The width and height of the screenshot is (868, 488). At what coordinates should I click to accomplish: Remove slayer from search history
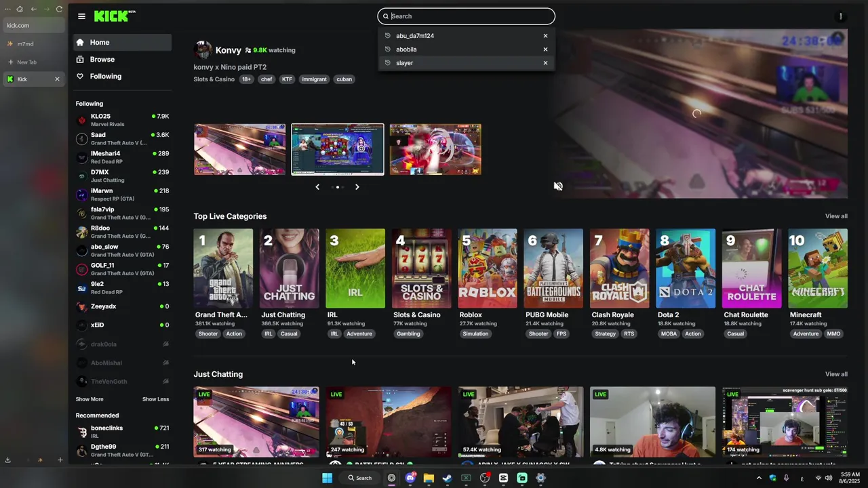click(545, 63)
